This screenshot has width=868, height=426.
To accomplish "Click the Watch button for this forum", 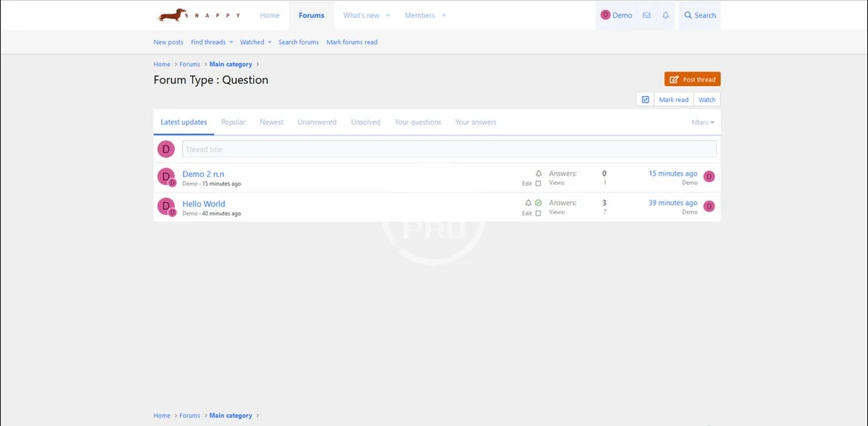I will click(707, 100).
